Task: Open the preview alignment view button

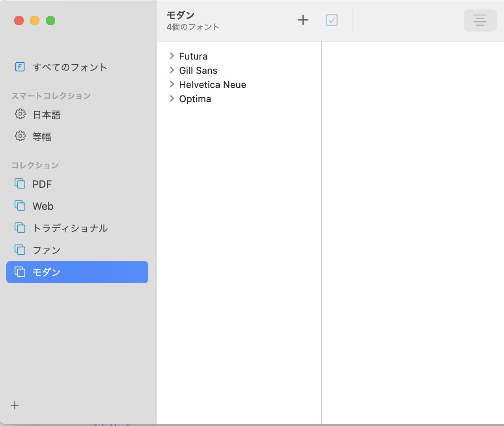Action: tap(480, 20)
